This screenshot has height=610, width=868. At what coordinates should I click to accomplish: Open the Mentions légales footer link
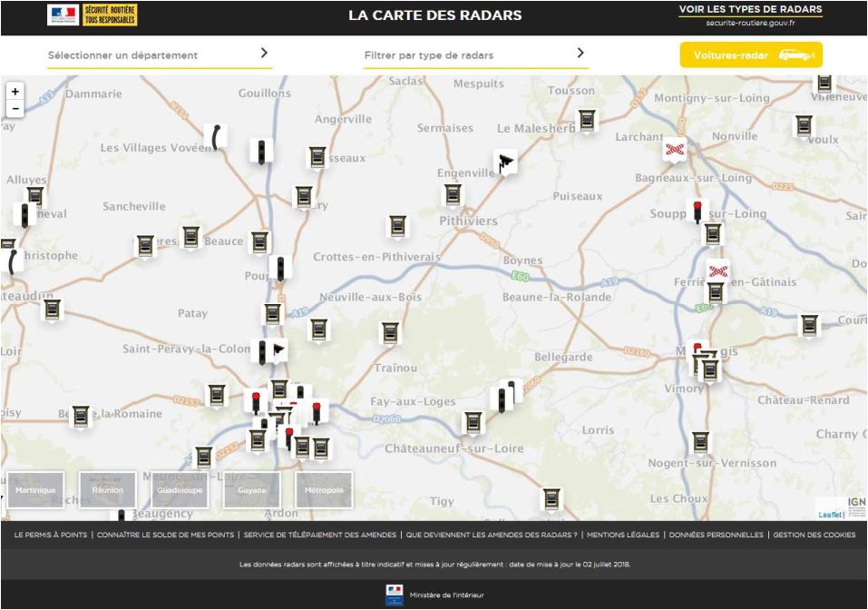coord(623,535)
